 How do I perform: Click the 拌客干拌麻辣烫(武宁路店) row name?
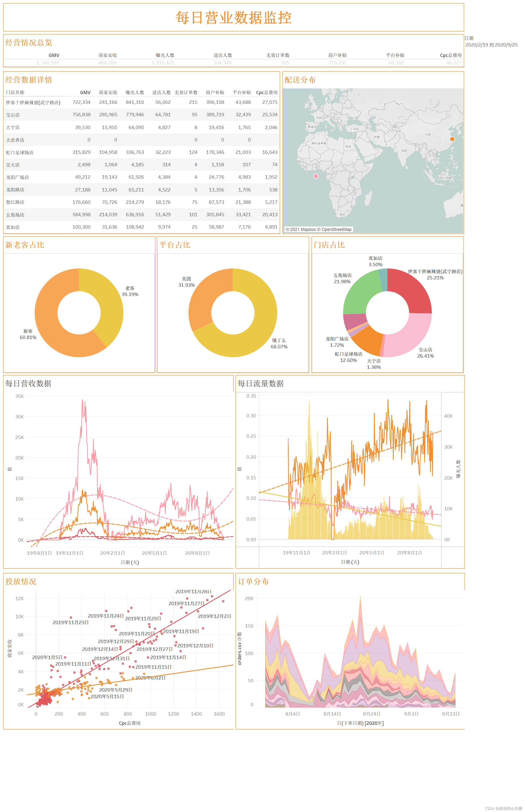(x=33, y=103)
